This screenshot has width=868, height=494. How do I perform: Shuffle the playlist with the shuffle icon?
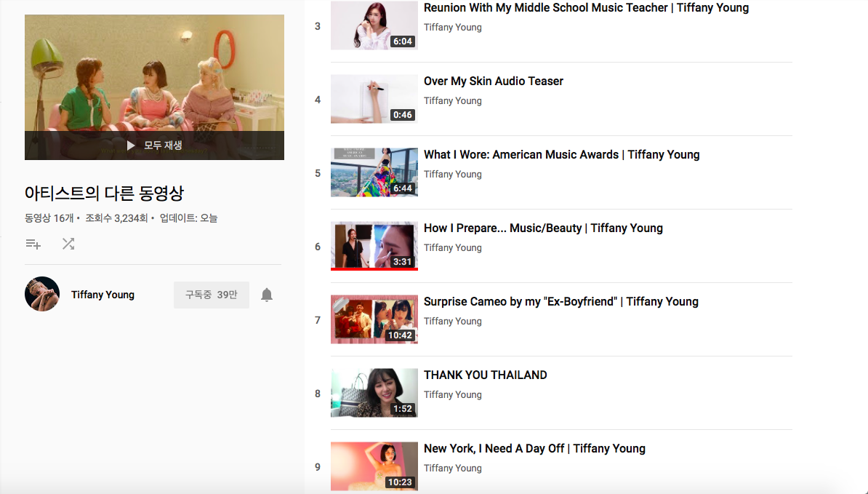coord(68,244)
